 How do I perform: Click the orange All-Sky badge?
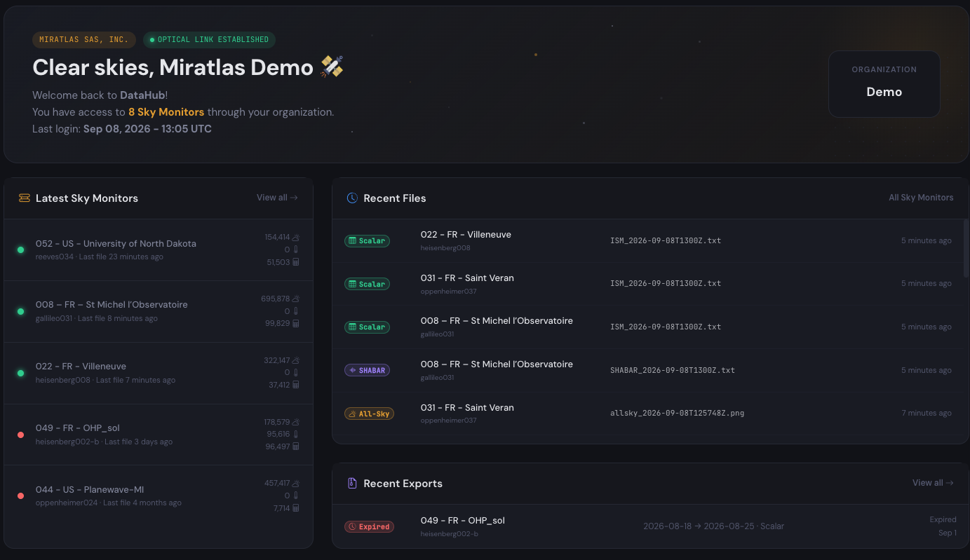click(x=369, y=414)
